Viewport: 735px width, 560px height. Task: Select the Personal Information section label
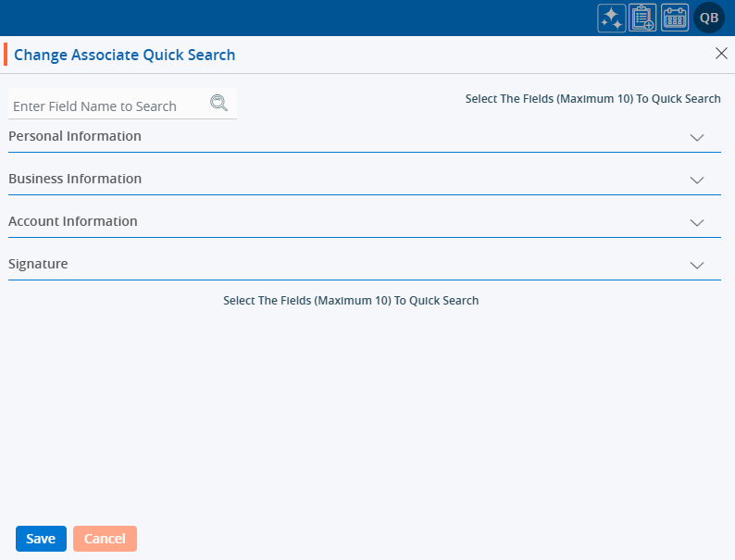pos(75,136)
